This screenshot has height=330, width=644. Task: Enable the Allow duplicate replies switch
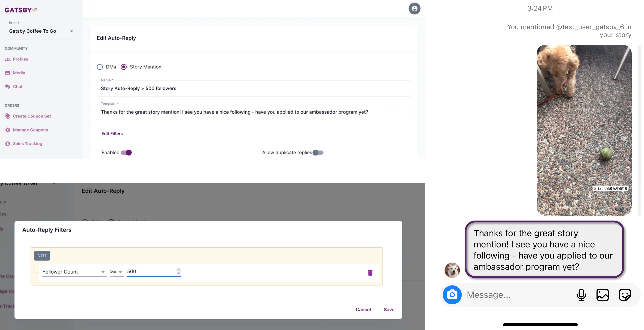[x=318, y=153]
